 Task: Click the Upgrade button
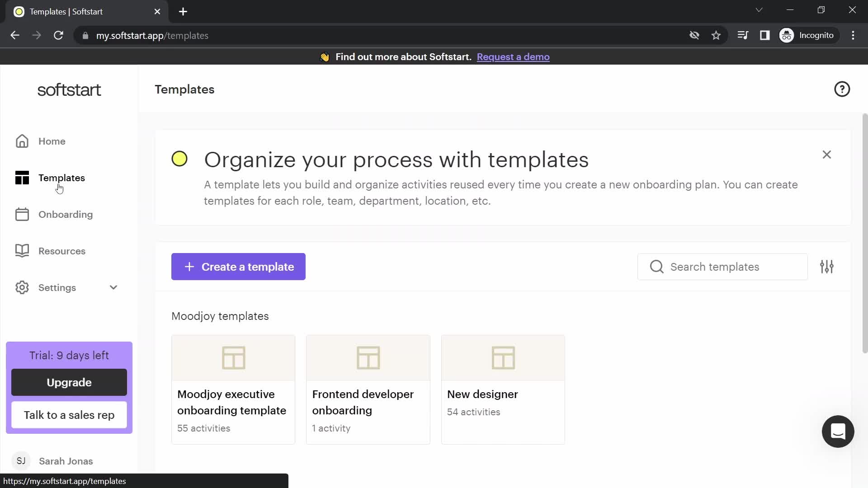pyautogui.click(x=69, y=383)
